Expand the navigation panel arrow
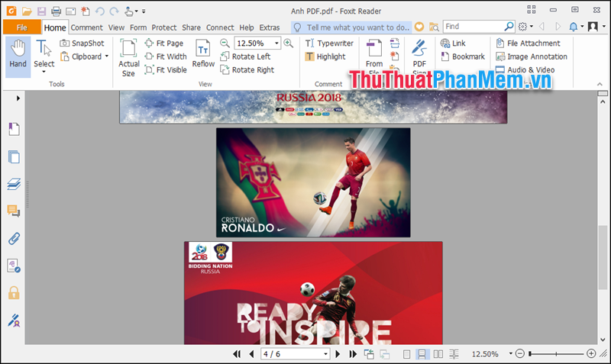Image resolution: width=611 pixels, height=364 pixels. click(x=18, y=98)
